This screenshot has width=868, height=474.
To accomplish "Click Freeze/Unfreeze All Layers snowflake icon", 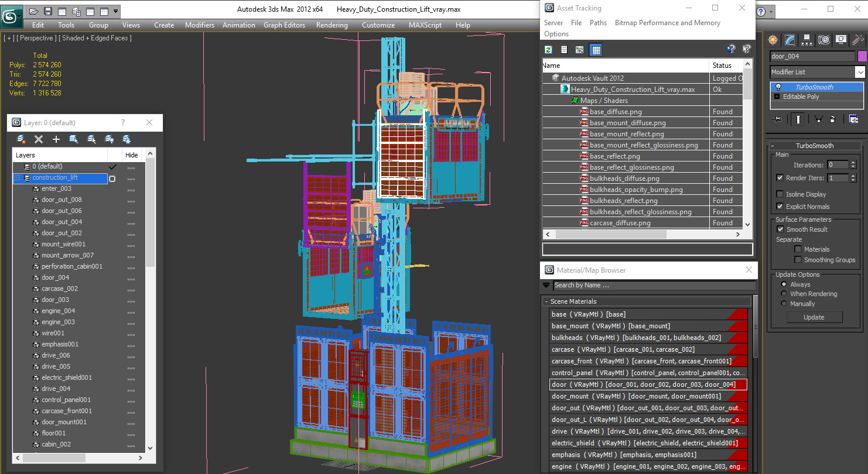I will pos(126,139).
